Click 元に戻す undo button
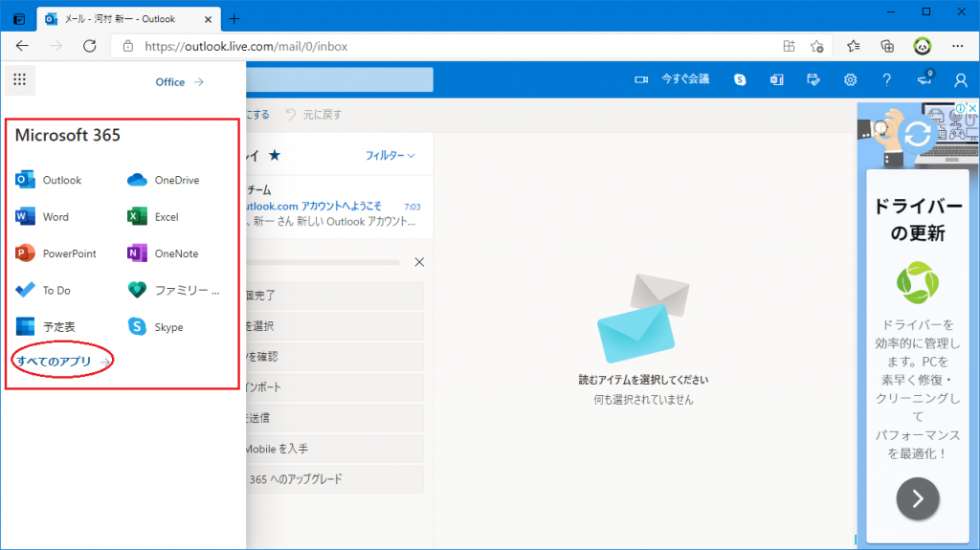Viewport: 980px width, 550px height. [x=314, y=115]
